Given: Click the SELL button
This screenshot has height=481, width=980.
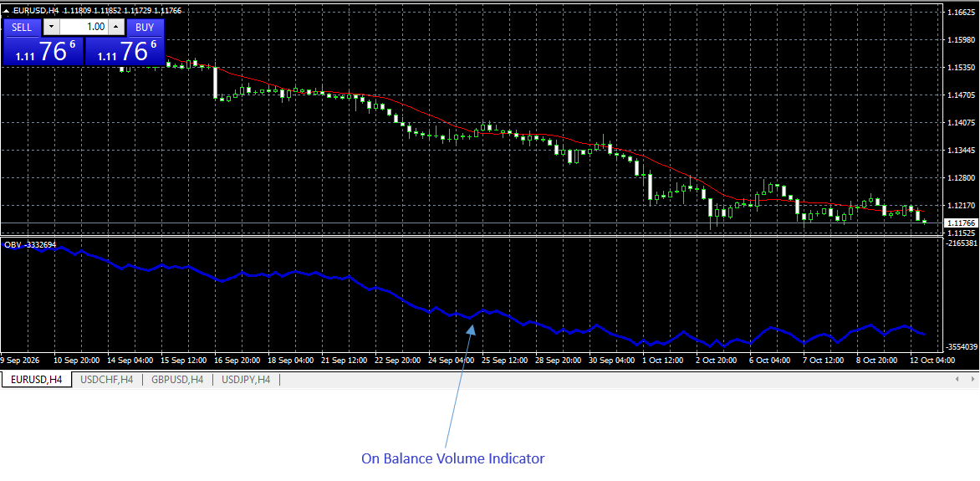Looking at the screenshot, I should point(22,28).
